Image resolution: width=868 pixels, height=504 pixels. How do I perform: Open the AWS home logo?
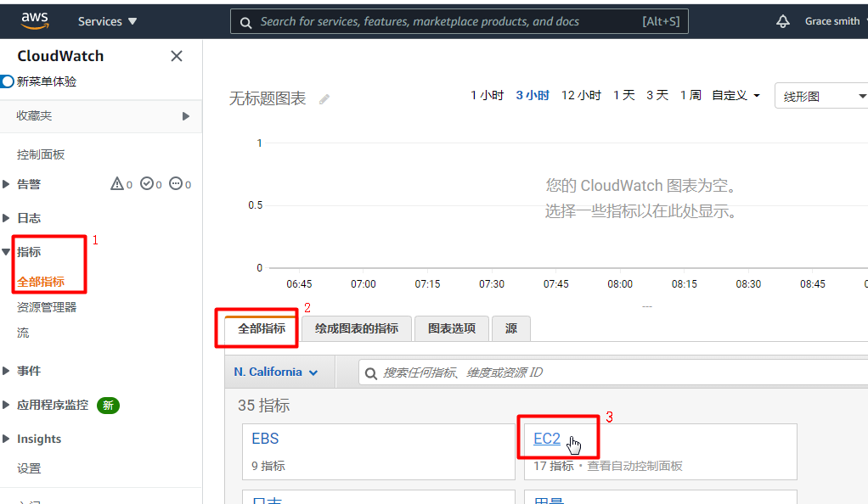(x=35, y=21)
